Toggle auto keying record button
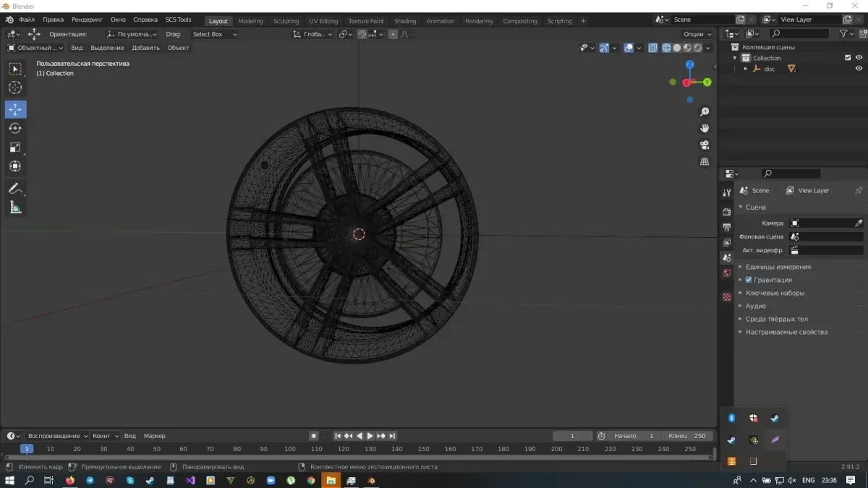 pyautogui.click(x=313, y=436)
